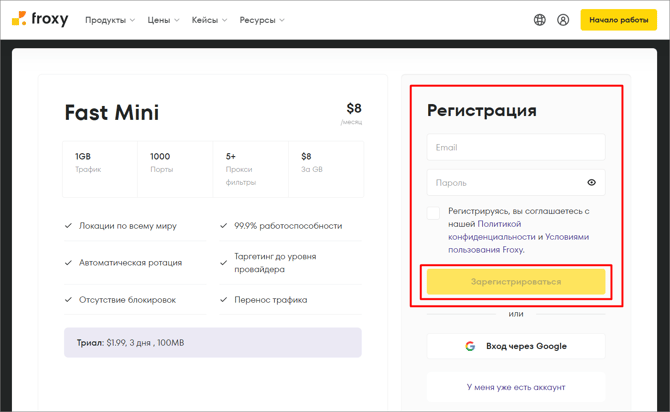This screenshot has width=670, height=412.
Task: Click У меня уже есть аккаунт
Action: (x=516, y=387)
